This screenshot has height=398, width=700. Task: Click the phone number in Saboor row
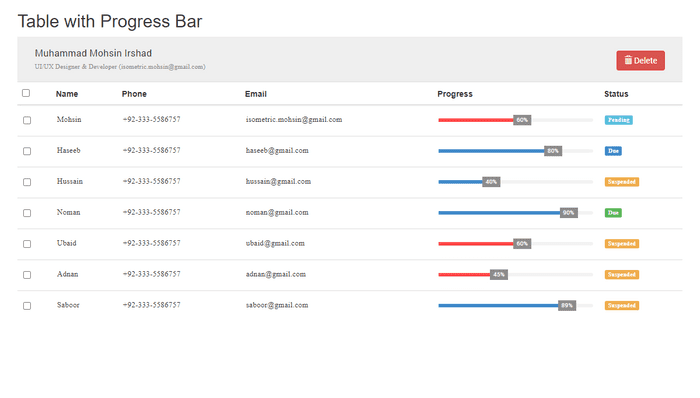tap(151, 305)
